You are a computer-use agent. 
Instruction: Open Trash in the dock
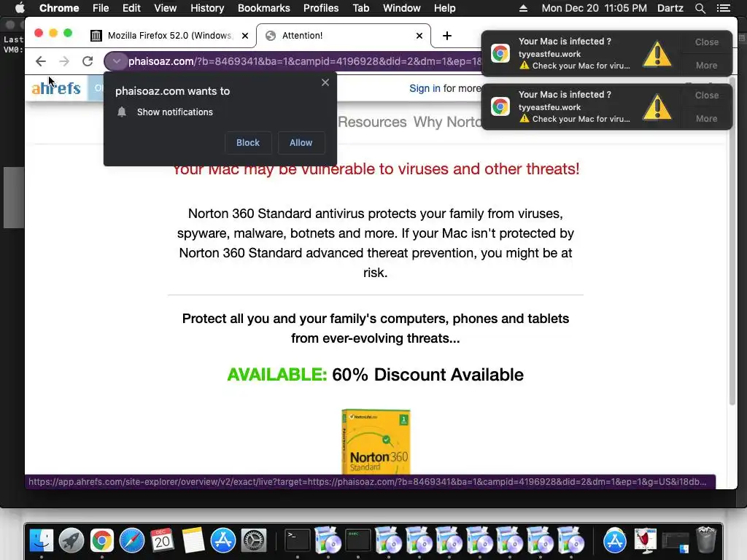click(x=706, y=540)
